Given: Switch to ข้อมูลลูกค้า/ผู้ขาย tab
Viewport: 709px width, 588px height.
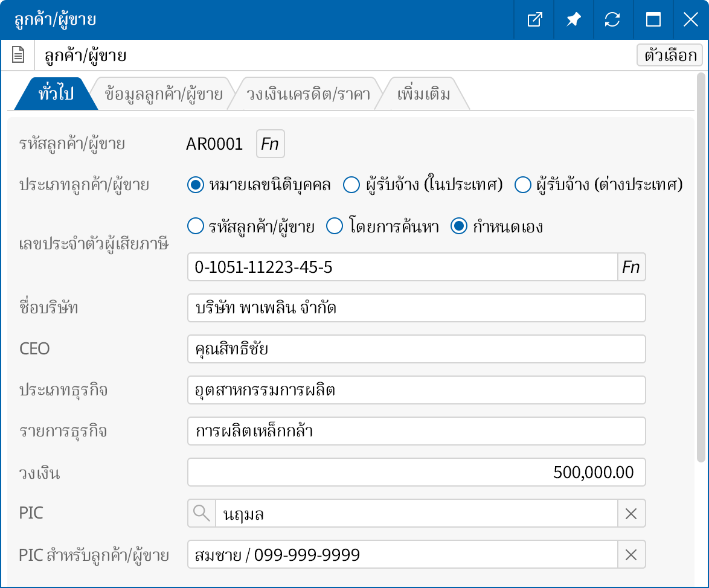Looking at the screenshot, I should pos(163,95).
